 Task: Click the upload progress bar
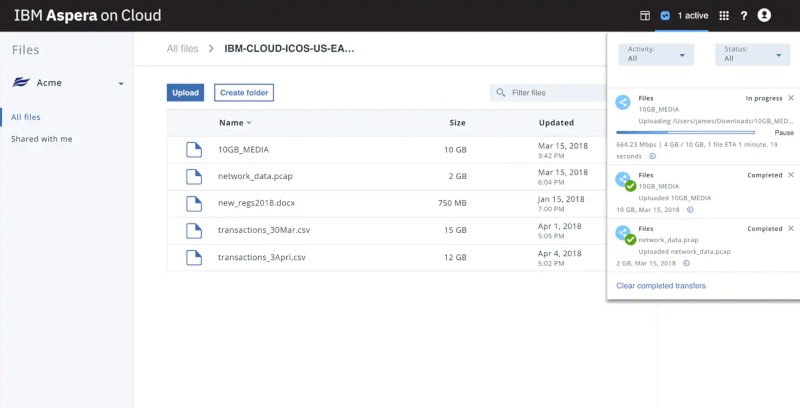685,133
